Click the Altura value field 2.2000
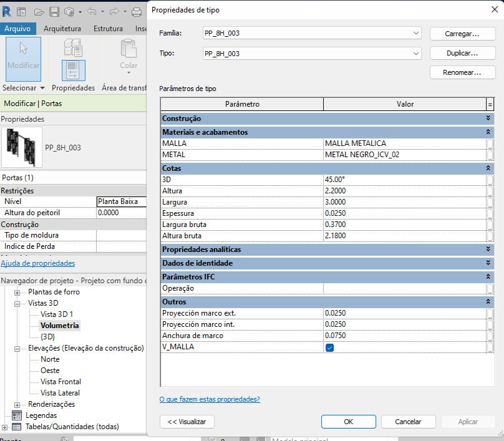 click(405, 191)
